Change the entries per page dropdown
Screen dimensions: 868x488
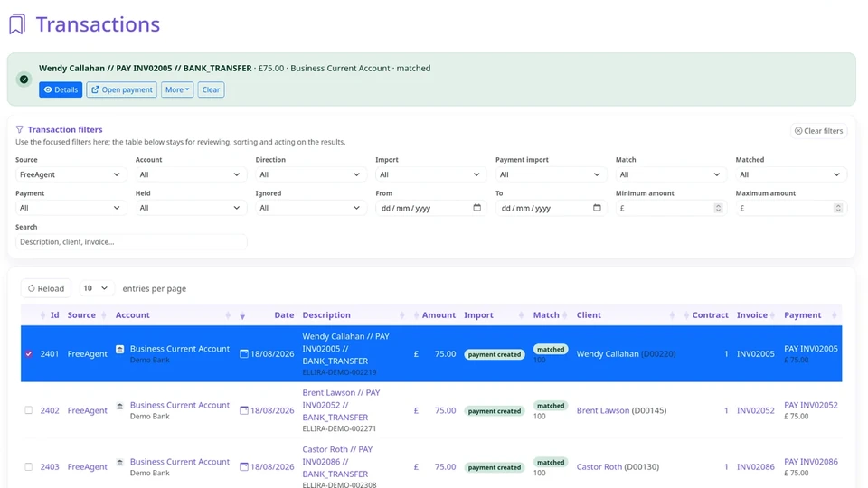pos(96,288)
